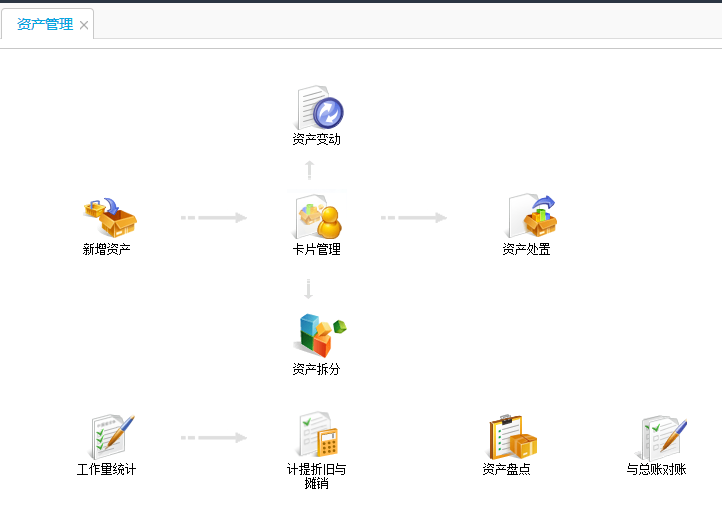Click the 资产处置 text label

point(526,250)
